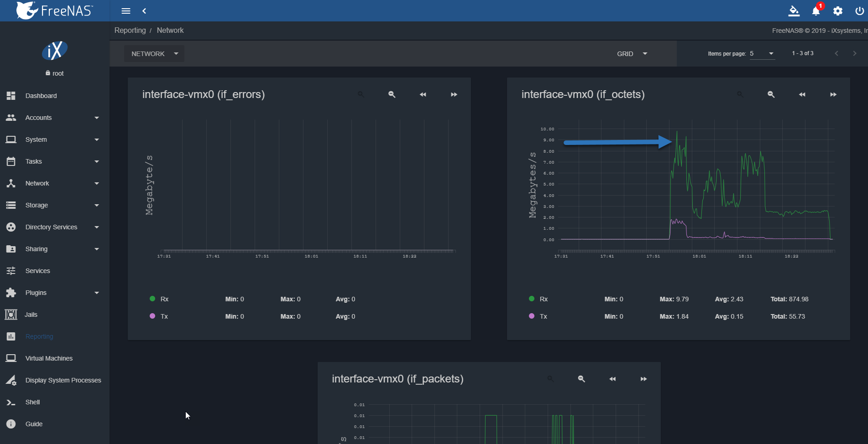Open the notifications bell icon

(x=816, y=11)
